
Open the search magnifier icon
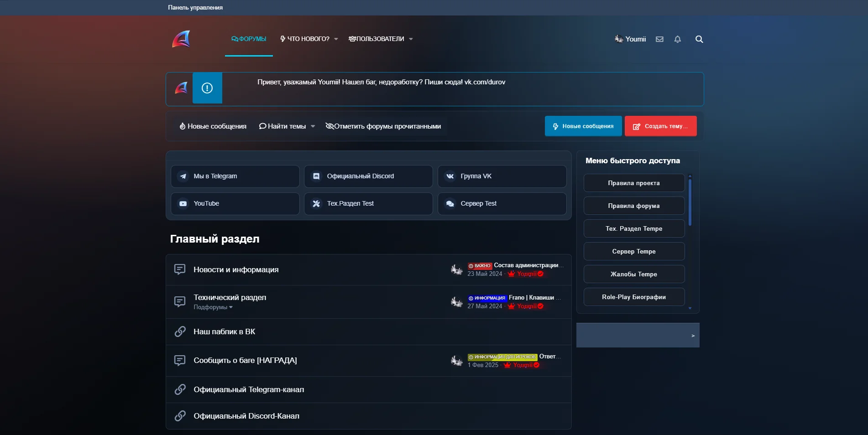(699, 39)
